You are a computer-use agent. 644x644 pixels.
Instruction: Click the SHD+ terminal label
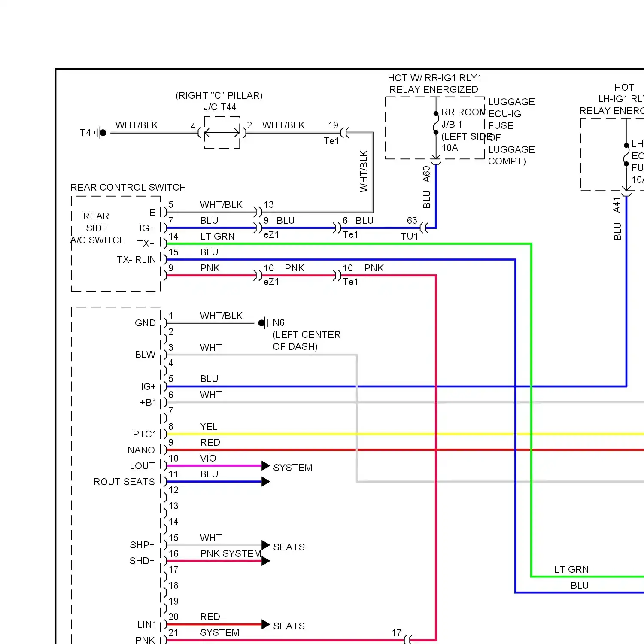tap(142, 561)
